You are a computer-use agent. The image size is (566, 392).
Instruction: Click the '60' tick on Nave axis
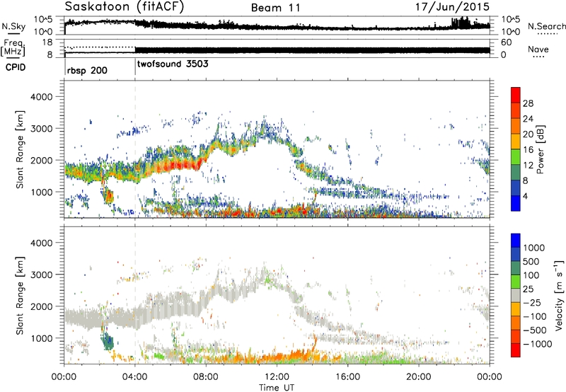point(506,42)
